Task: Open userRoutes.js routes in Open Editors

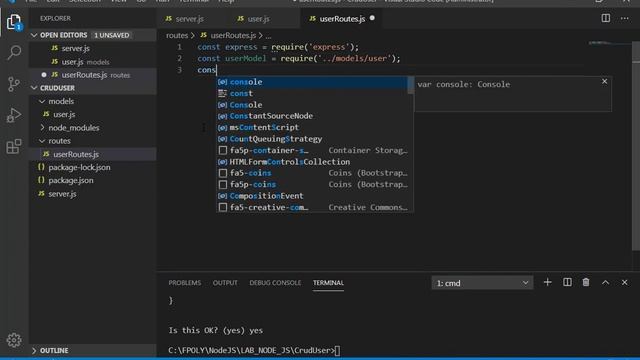Action: tap(93, 75)
